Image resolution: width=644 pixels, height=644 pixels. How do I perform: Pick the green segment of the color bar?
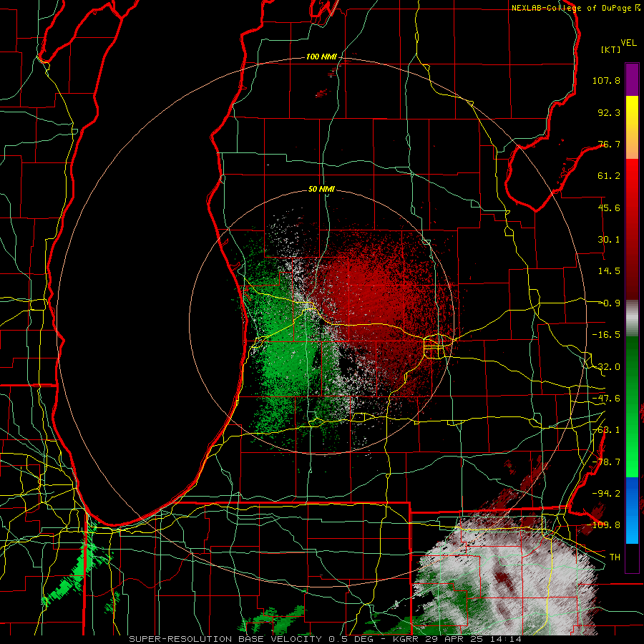click(632, 406)
